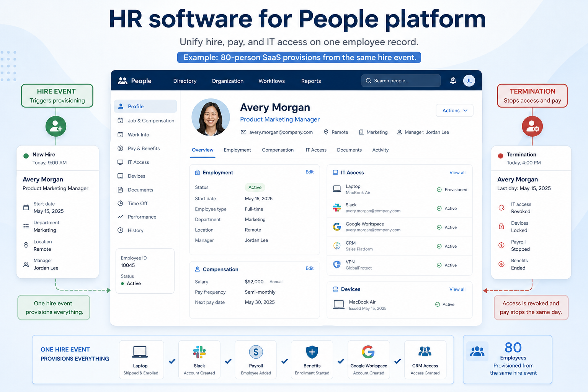588x392 pixels.
Task: Open Organization in top navigation
Action: (x=227, y=81)
